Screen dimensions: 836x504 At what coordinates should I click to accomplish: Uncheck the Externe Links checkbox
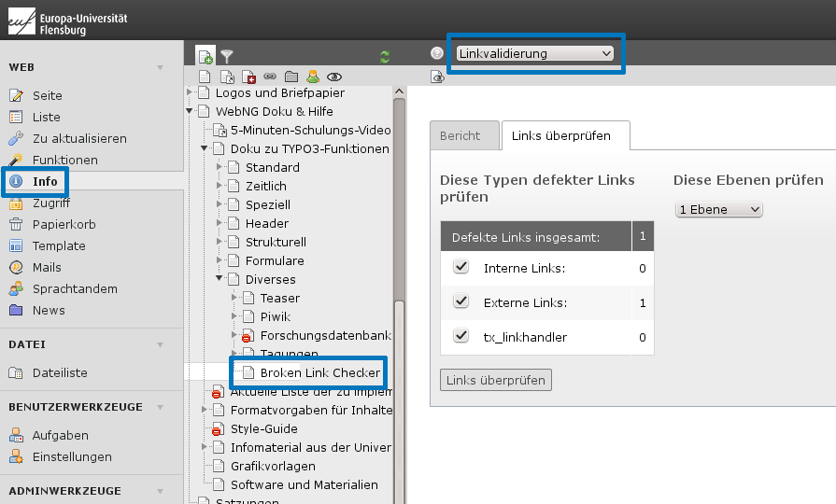pos(461,301)
